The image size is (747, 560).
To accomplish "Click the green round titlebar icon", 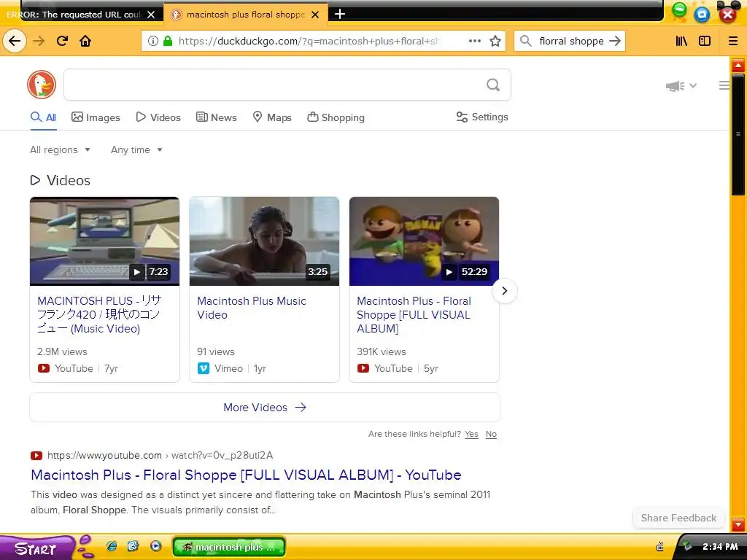I will point(679,10).
